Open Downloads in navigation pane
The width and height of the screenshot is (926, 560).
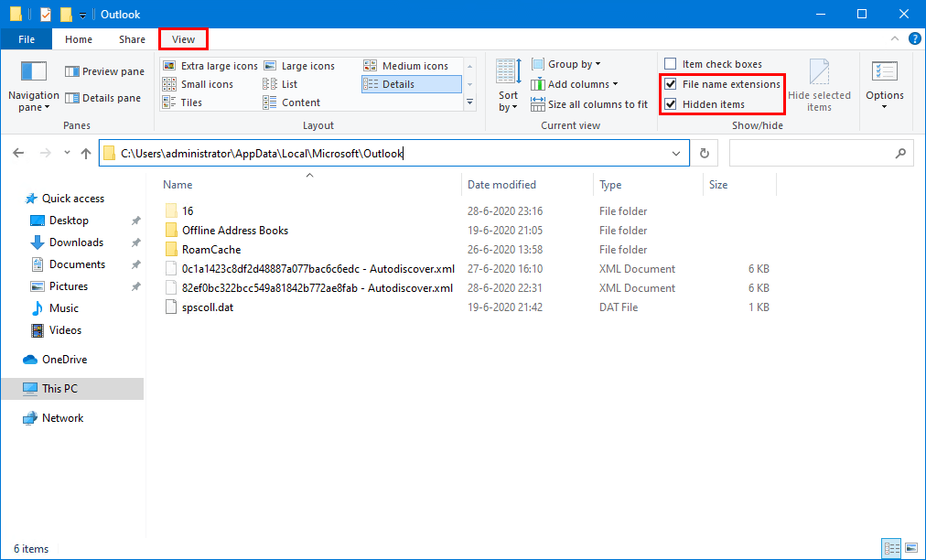(76, 242)
